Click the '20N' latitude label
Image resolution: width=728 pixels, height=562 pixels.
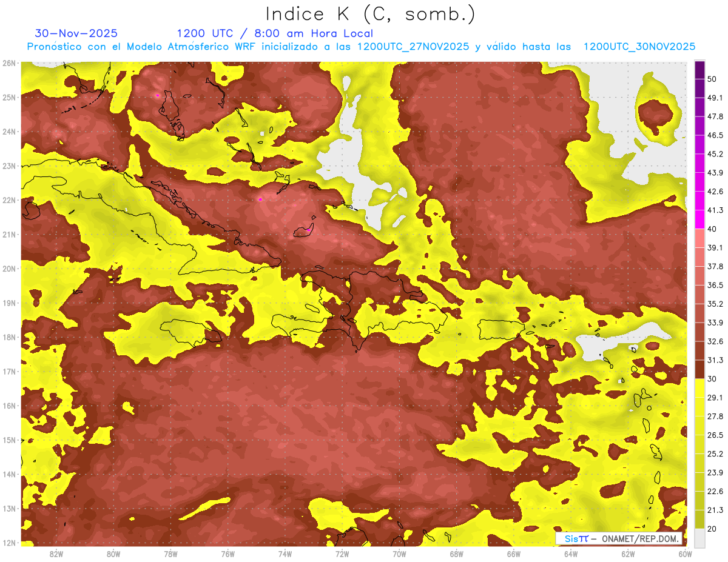tap(9, 269)
